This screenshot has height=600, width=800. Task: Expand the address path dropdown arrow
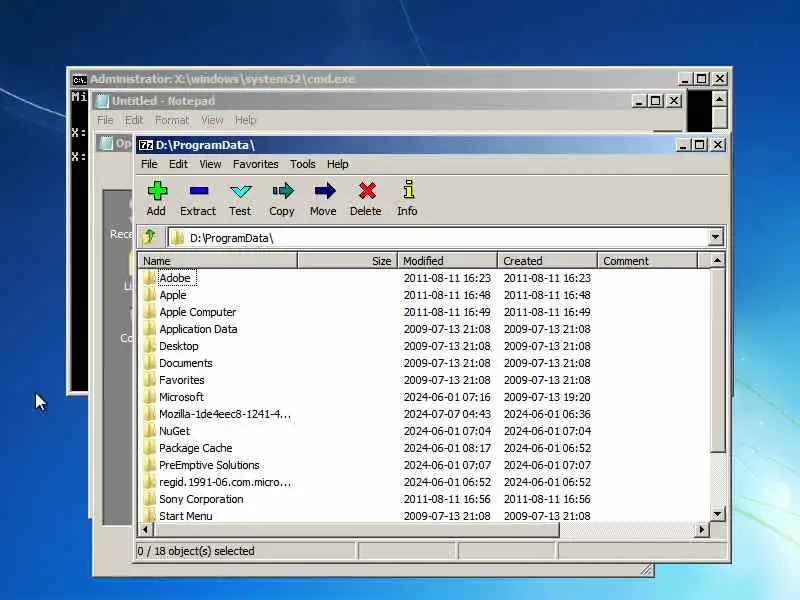(x=715, y=237)
